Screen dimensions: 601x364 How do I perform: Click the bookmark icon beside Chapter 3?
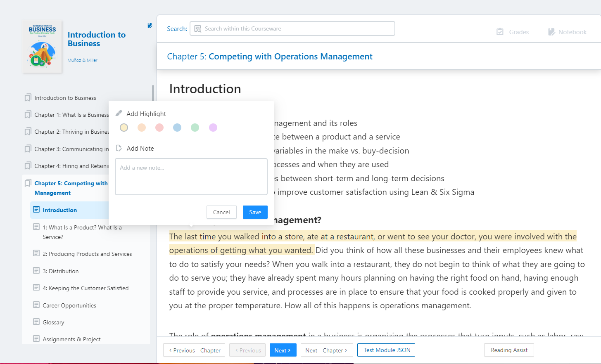28,149
